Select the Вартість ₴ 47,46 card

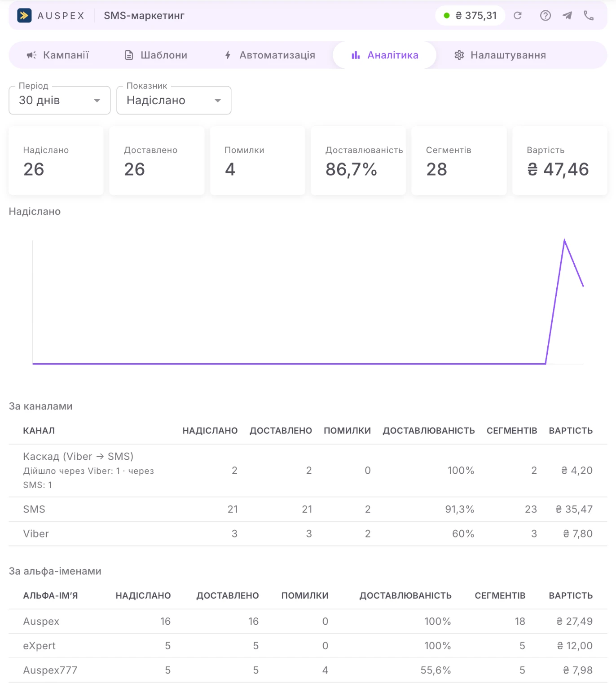click(560, 161)
